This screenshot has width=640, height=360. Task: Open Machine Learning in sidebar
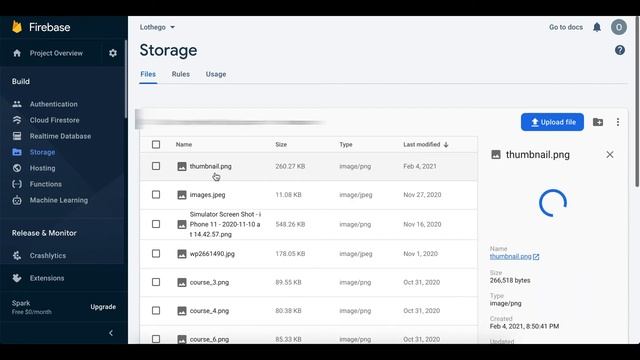coord(59,200)
